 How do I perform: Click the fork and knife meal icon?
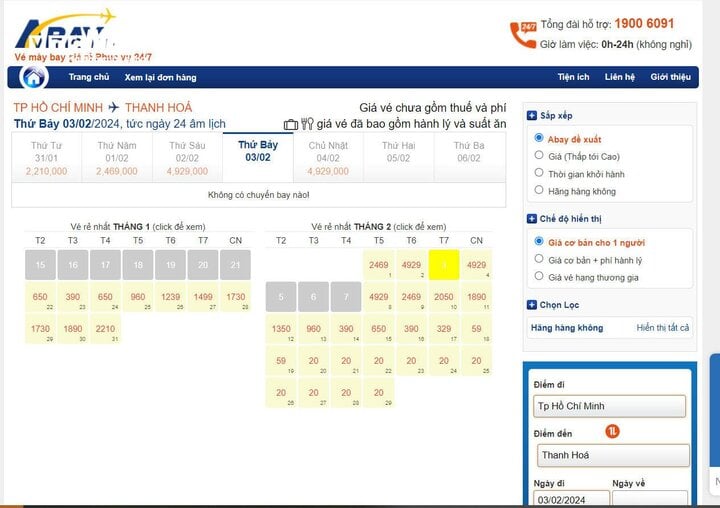point(307,124)
